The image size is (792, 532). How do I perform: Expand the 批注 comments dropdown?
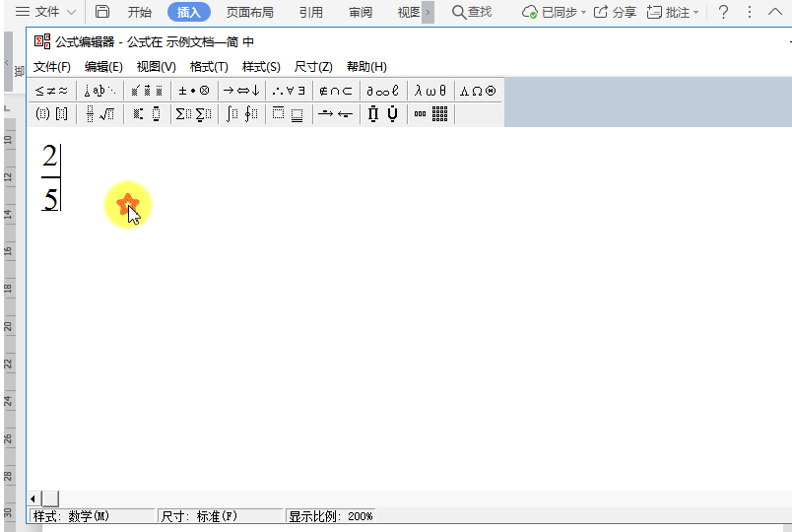click(696, 13)
